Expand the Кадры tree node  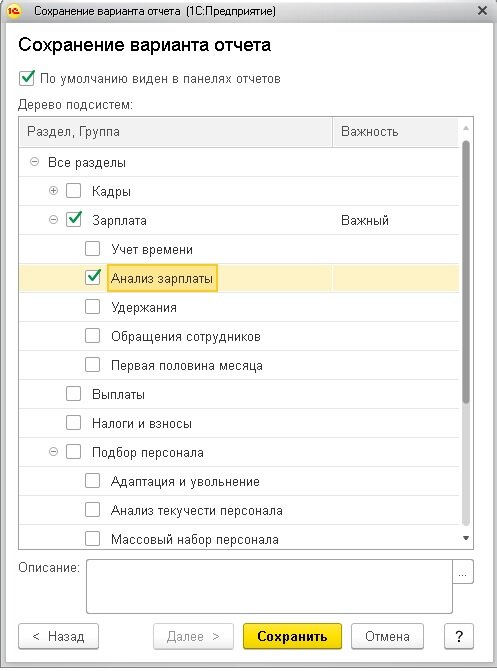[x=54, y=191]
